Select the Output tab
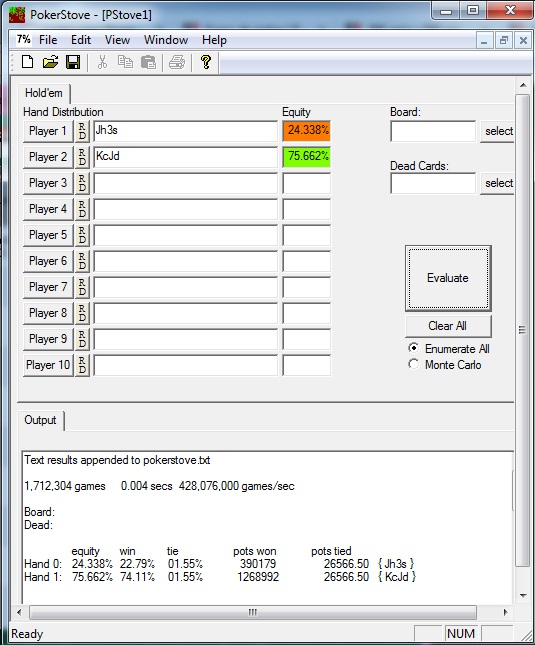Screen dimensions: 535x645 (40, 420)
